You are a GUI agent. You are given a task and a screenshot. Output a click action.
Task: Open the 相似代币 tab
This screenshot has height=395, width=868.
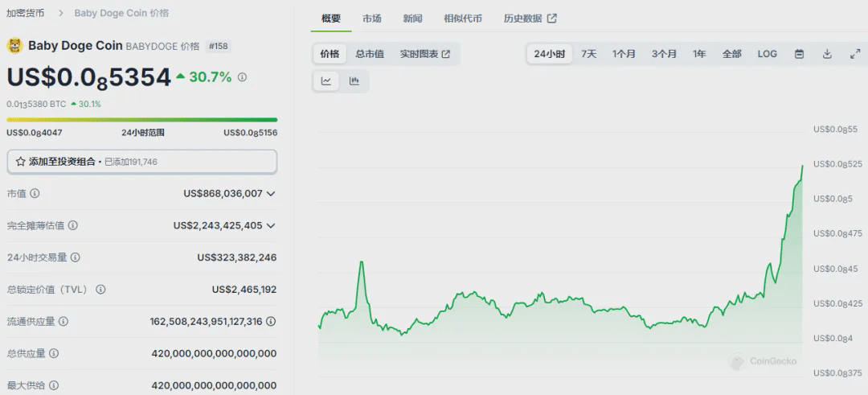tap(463, 19)
